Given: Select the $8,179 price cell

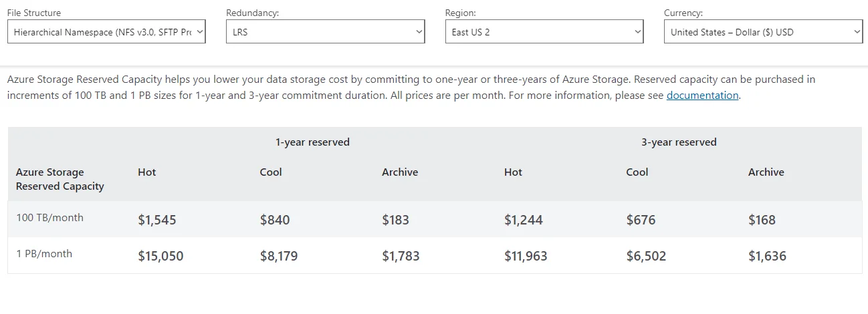Looking at the screenshot, I should point(279,256).
